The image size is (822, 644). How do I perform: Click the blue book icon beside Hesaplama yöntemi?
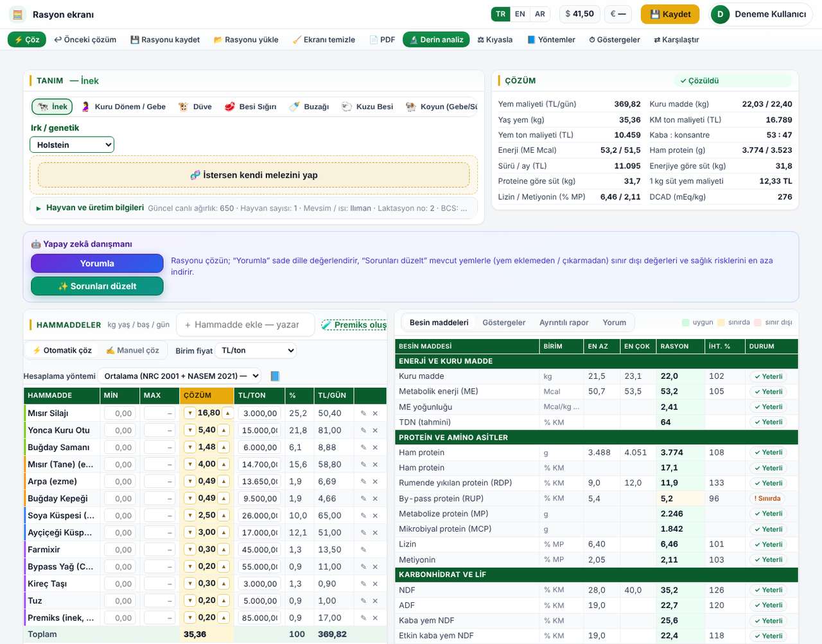tap(275, 376)
